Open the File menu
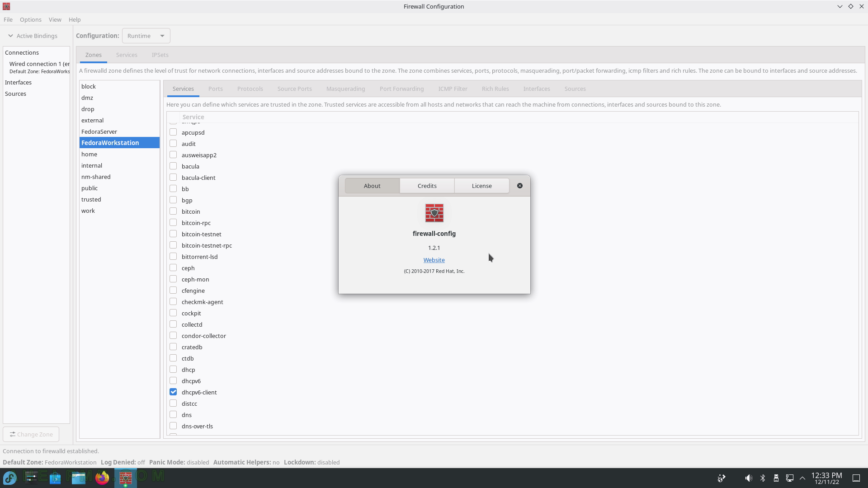This screenshot has width=868, height=488. pyautogui.click(x=8, y=19)
